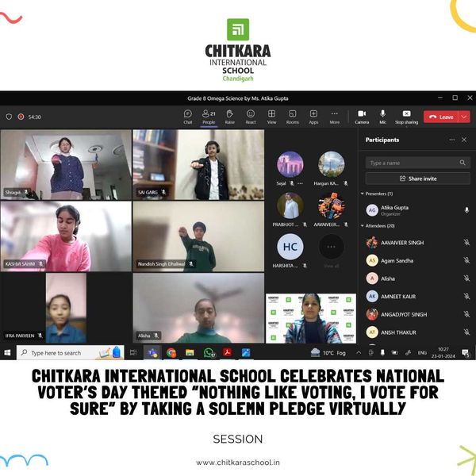Open the More actions menu
476x476 pixels.
pos(335,117)
